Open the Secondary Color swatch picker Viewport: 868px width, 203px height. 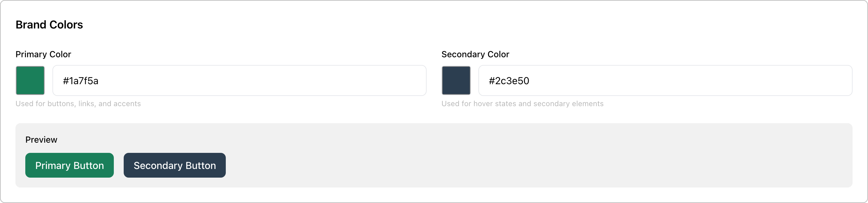(456, 80)
